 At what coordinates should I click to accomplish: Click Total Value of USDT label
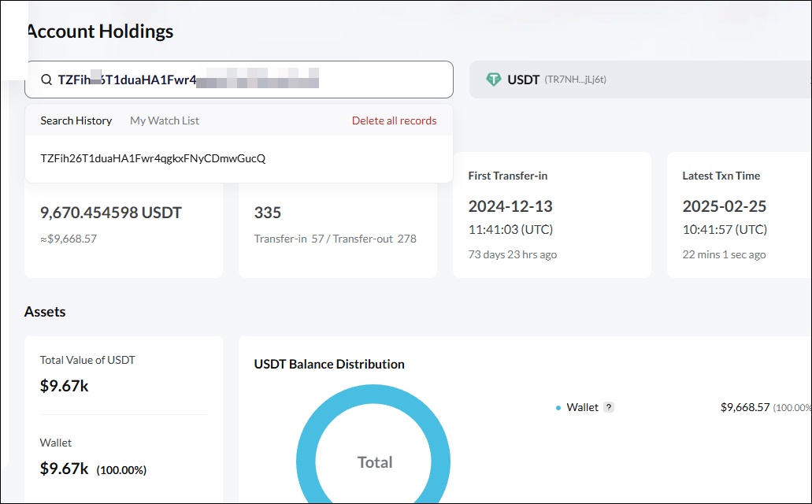(87, 360)
